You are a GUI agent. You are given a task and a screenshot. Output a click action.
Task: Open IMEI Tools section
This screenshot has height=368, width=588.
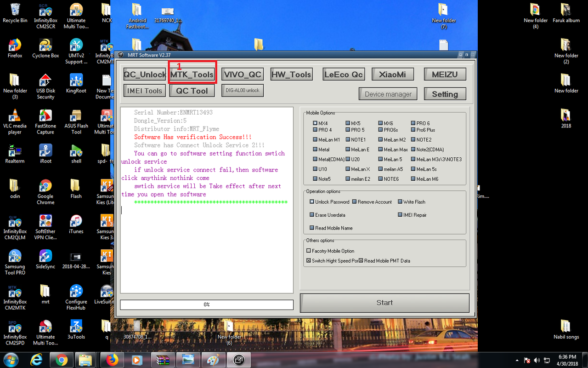coord(144,91)
